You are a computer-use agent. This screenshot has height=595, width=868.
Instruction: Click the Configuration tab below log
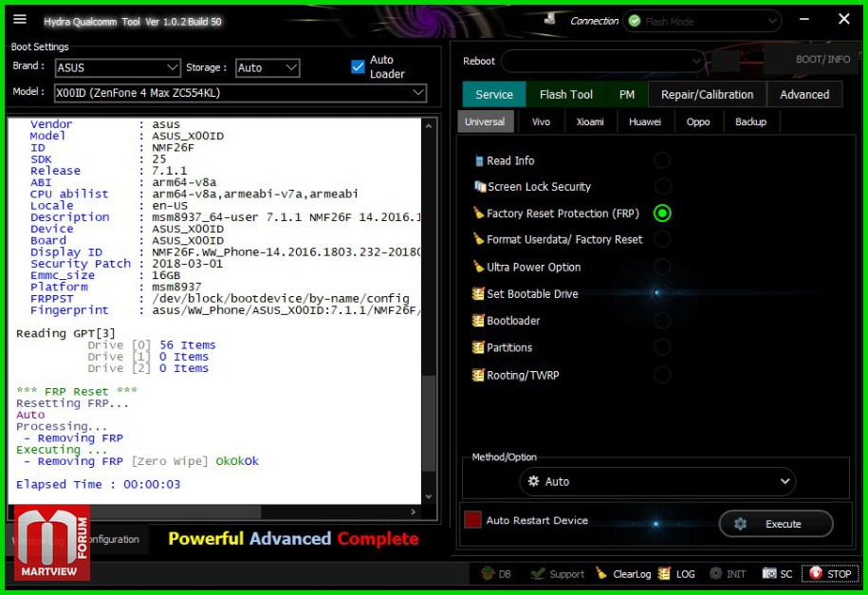[114, 539]
